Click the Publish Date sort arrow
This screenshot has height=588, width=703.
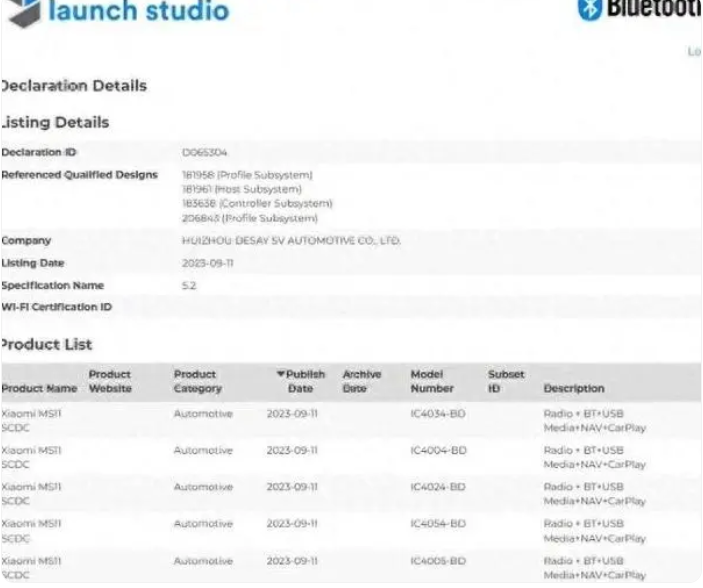coord(281,374)
